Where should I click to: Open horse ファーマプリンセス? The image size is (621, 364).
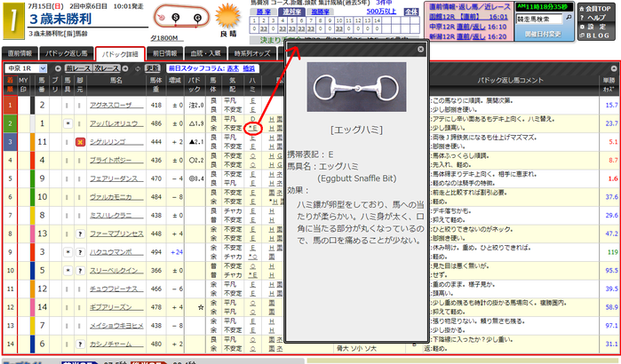pyautogui.click(x=116, y=233)
